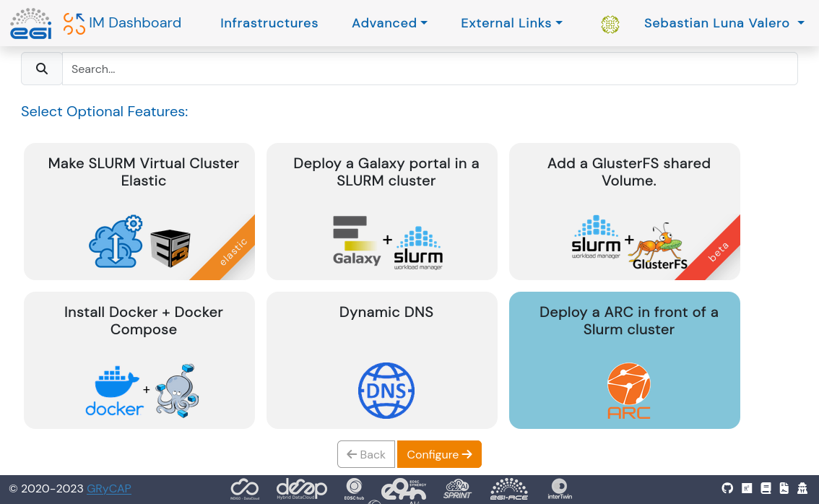Open the DEEP Hybrid DataCloud footer logo
Image resolution: width=819 pixels, height=504 pixels.
pyautogui.click(x=301, y=490)
